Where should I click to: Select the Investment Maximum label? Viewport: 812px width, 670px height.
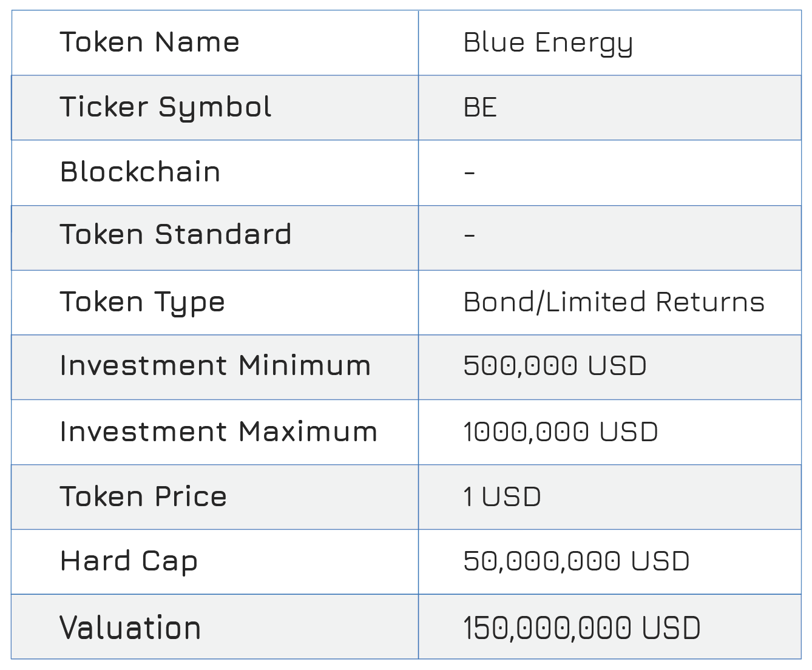[x=218, y=431]
